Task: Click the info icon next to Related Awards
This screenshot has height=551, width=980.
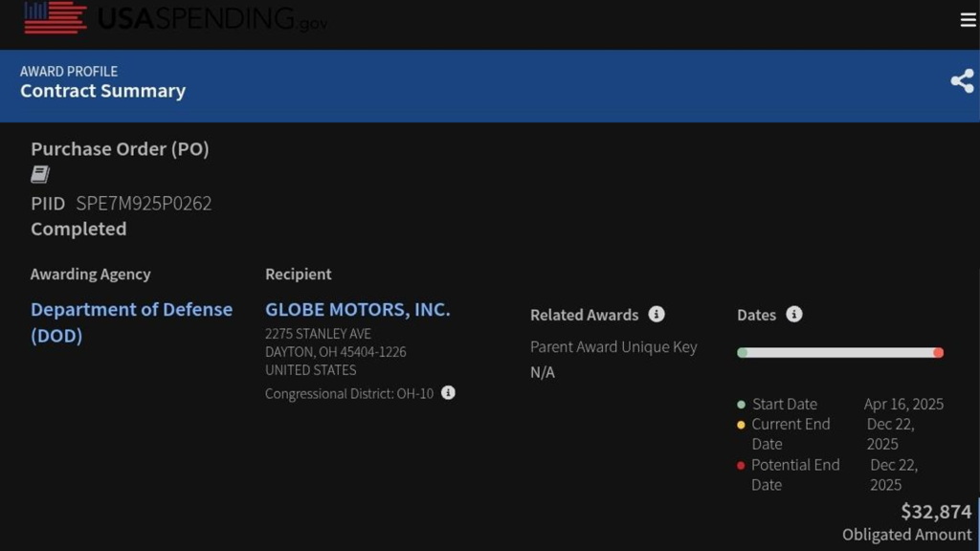Action: point(657,314)
